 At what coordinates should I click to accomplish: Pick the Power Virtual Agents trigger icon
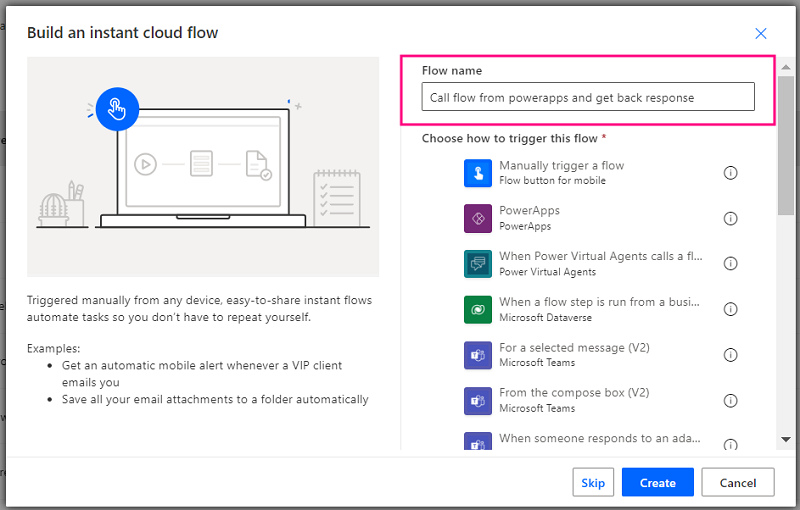point(478,264)
